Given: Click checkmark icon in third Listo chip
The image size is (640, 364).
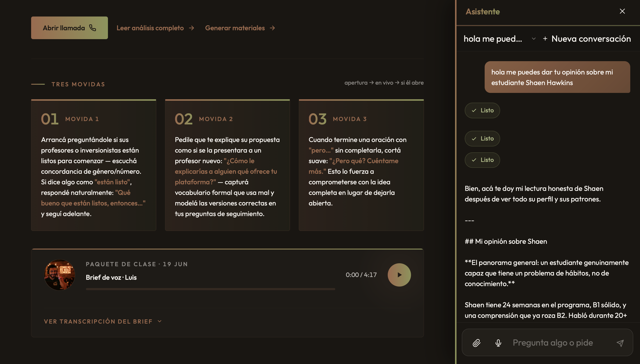Looking at the screenshot, I should point(474,160).
